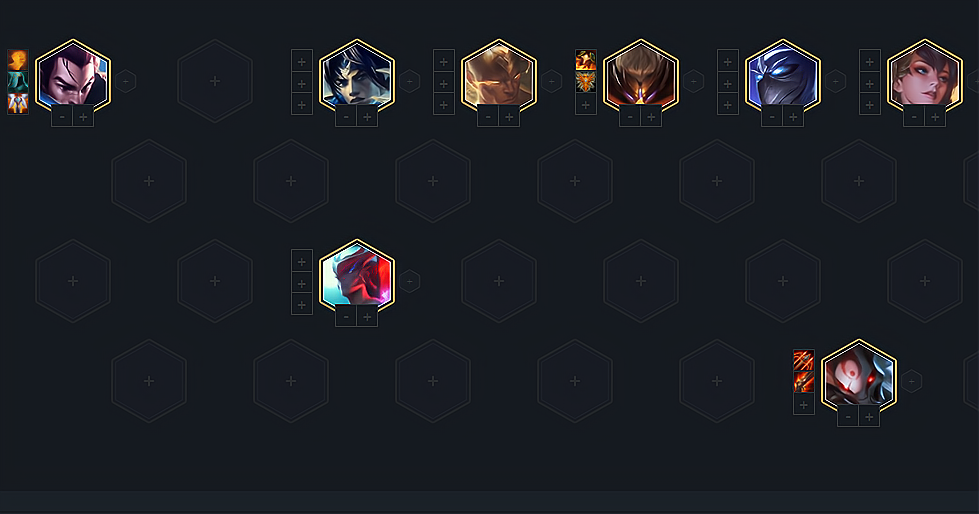Increase Zed's star level with plus
This screenshot has height=514, width=979.
pyautogui.click(x=869, y=417)
